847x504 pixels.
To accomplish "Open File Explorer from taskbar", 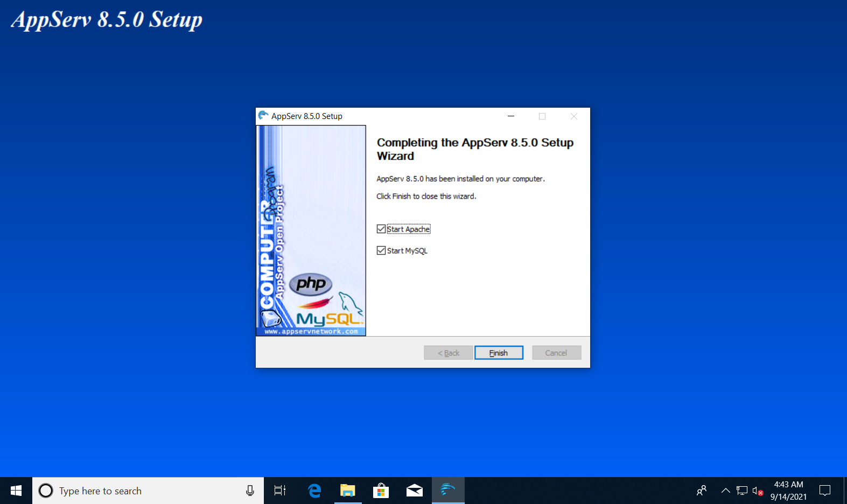I will (x=348, y=491).
